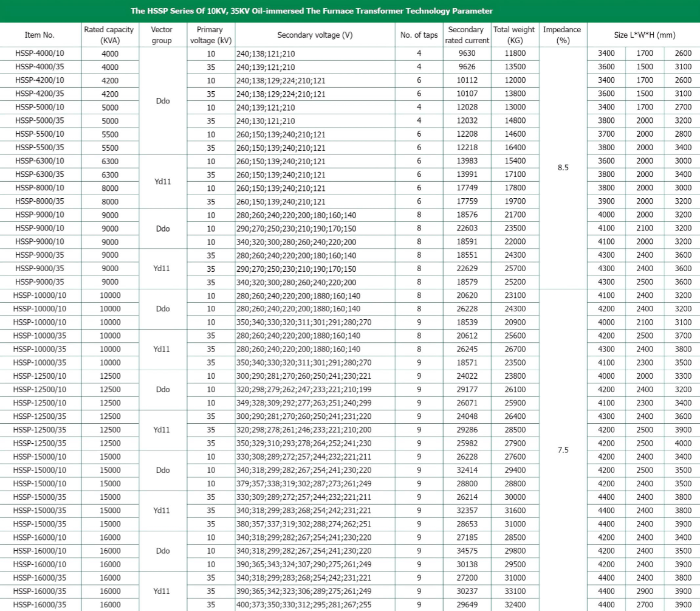
Task: Click the 7.5 impedance value cell
Action: (562, 450)
